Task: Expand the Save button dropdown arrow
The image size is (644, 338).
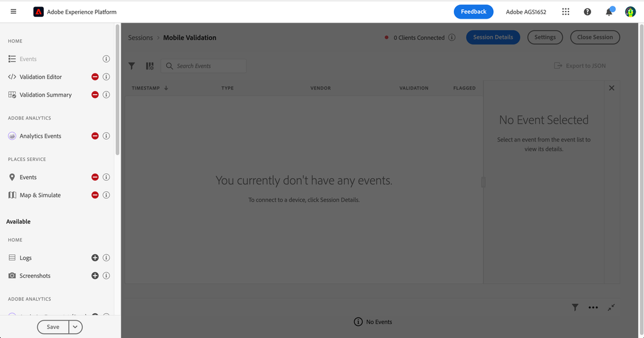Action: [x=75, y=327]
